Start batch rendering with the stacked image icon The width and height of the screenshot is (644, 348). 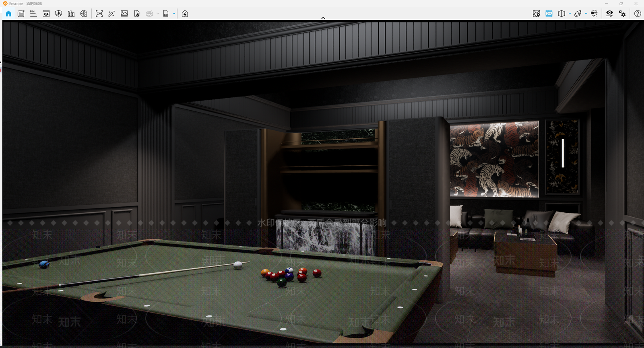tap(124, 14)
